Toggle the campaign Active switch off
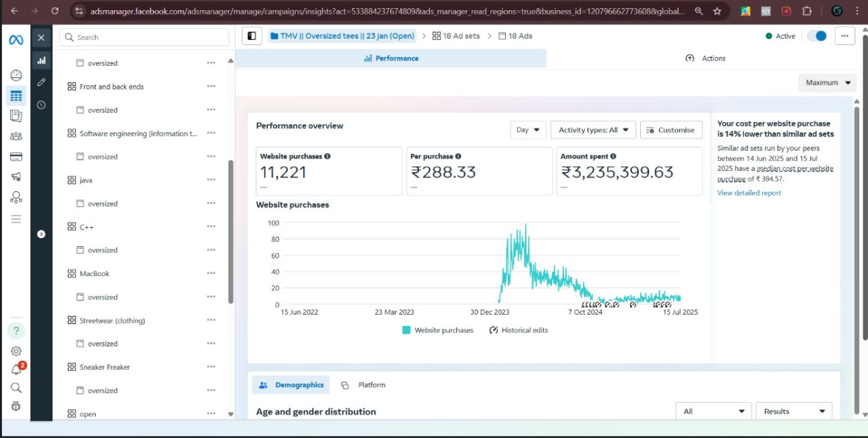This screenshot has height=438, width=868. tap(816, 35)
